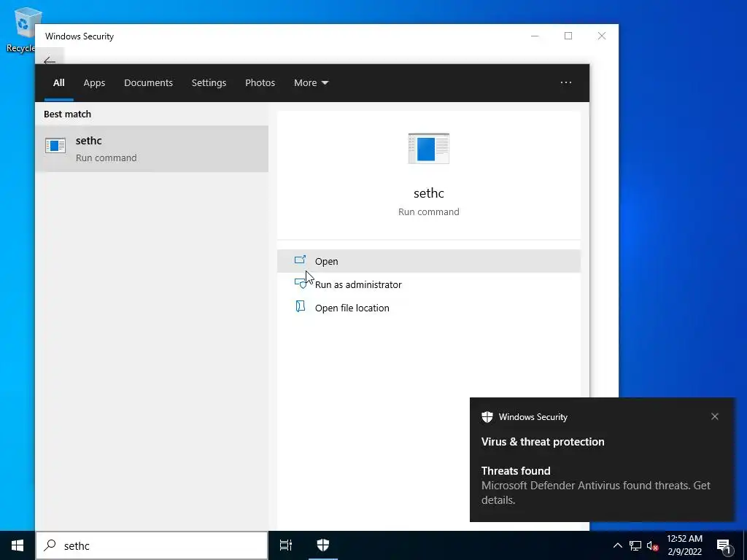Click the large sethc preview icon
747x560 pixels.
[429, 149]
